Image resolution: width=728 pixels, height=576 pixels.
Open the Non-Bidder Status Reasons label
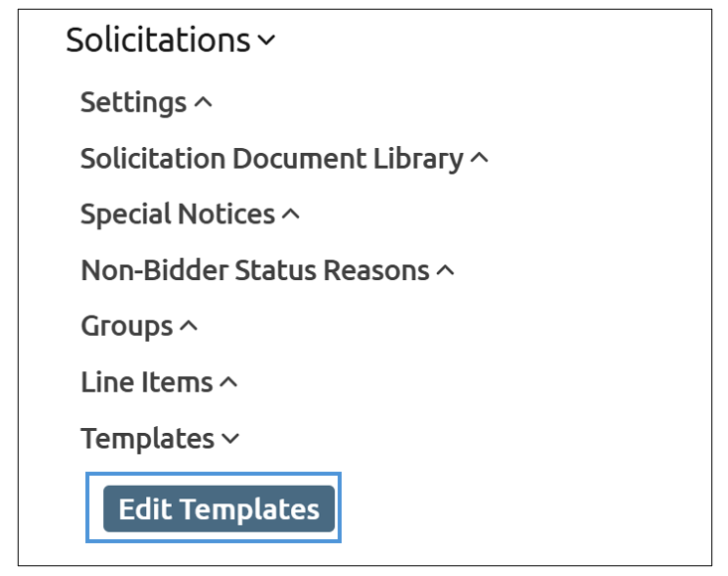[x=254, y=270]
